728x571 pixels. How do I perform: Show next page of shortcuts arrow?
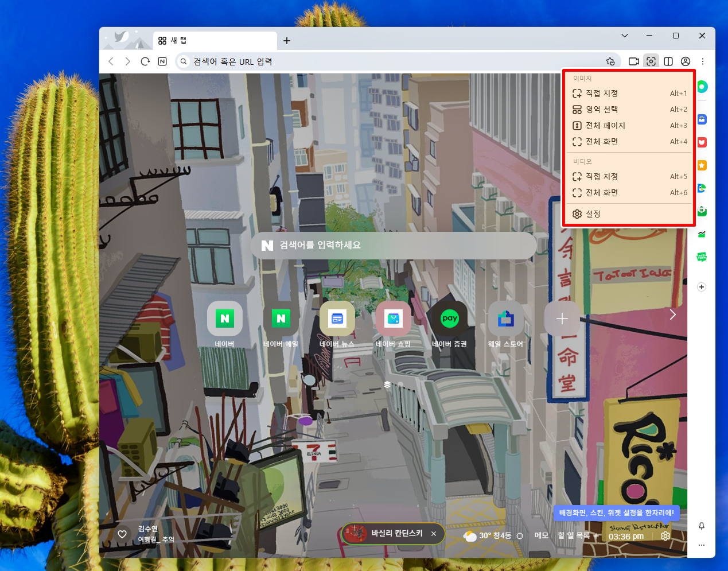click(x=673, y=314)
